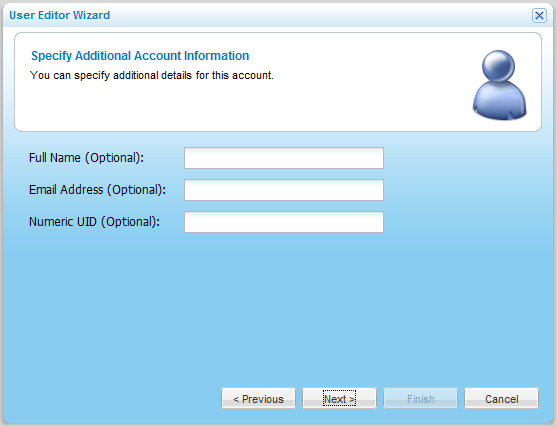Cancel the wizard
The image size is (558, 427).
pos(501,399)
